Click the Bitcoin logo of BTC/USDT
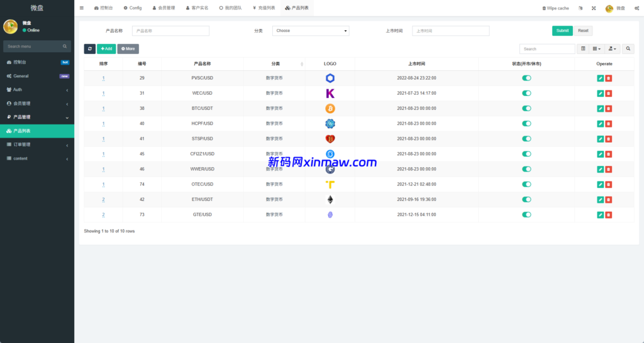644x343 pixels. click(x=330, y=108)
